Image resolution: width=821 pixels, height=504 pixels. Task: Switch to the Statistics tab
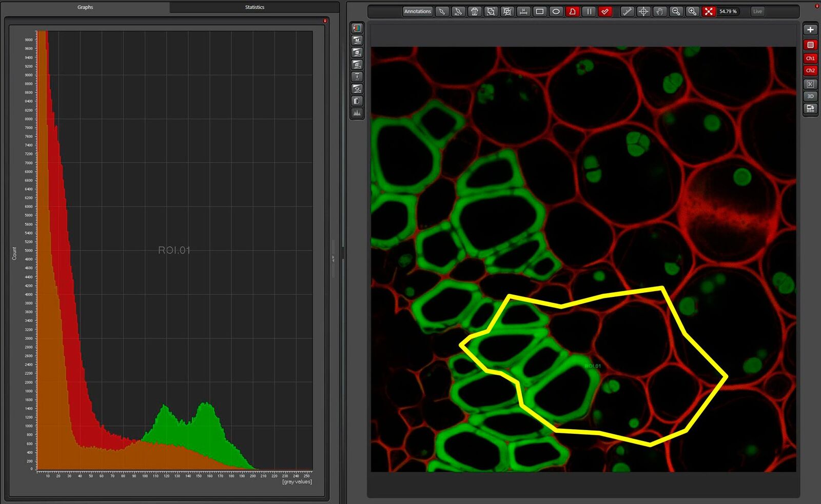point(255,7)
